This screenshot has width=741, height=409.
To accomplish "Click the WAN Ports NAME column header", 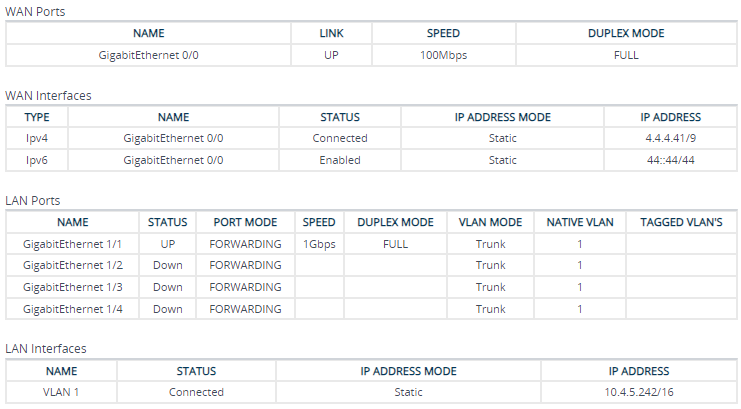I will 148,33.
